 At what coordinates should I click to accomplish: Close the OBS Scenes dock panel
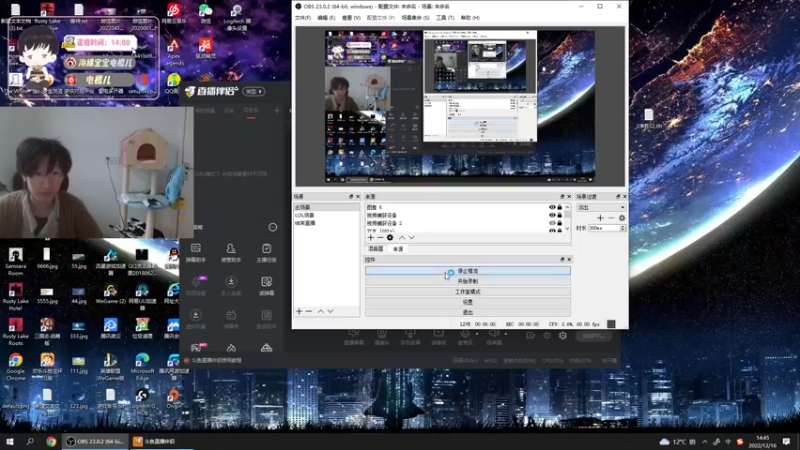358,196
